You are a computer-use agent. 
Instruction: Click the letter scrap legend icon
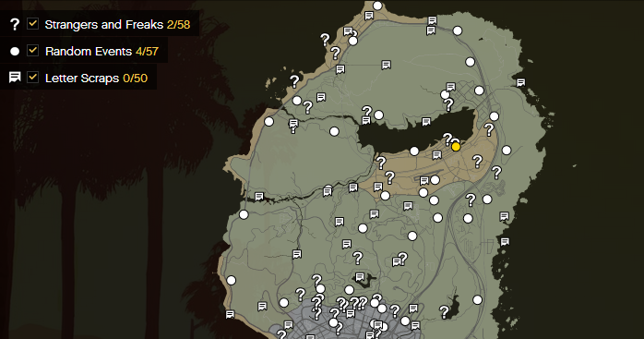[15, 78]
